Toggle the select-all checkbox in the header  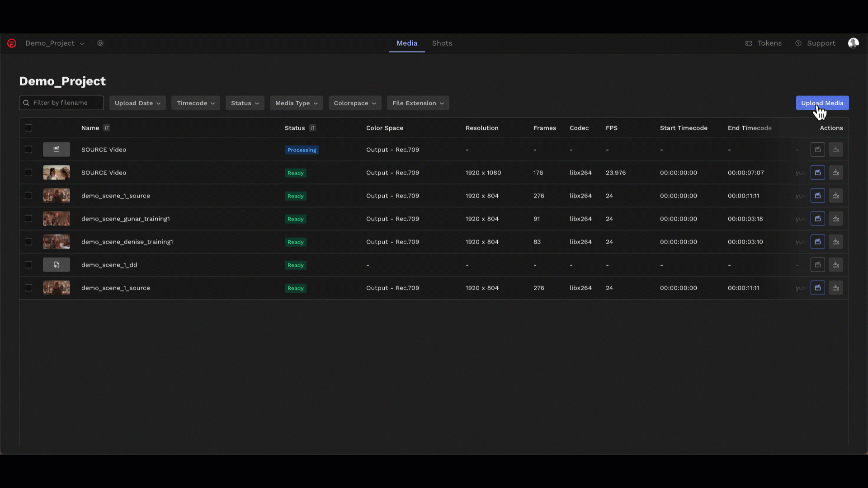point(28,128)
